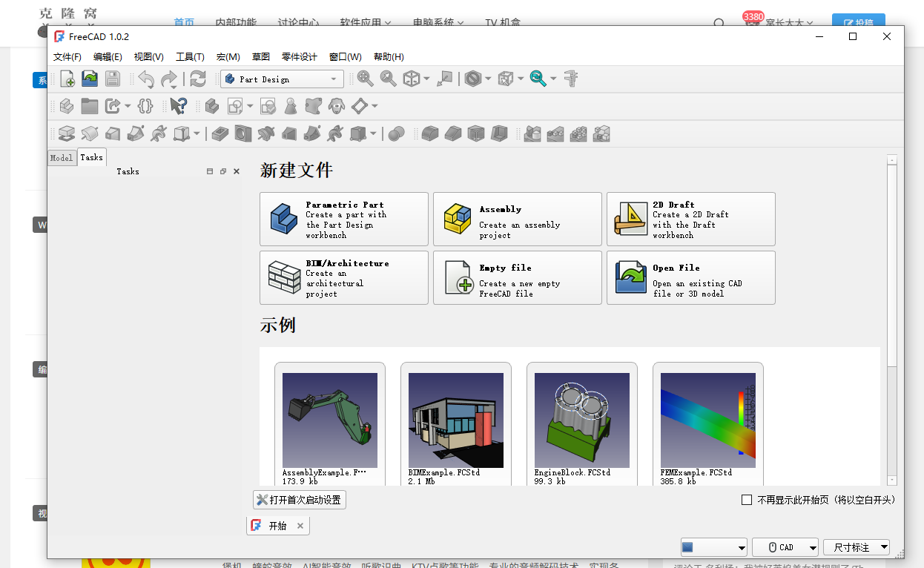Close the 开始 start page tab
Viewport: 924px width, 568px height.
click(300, 526)
